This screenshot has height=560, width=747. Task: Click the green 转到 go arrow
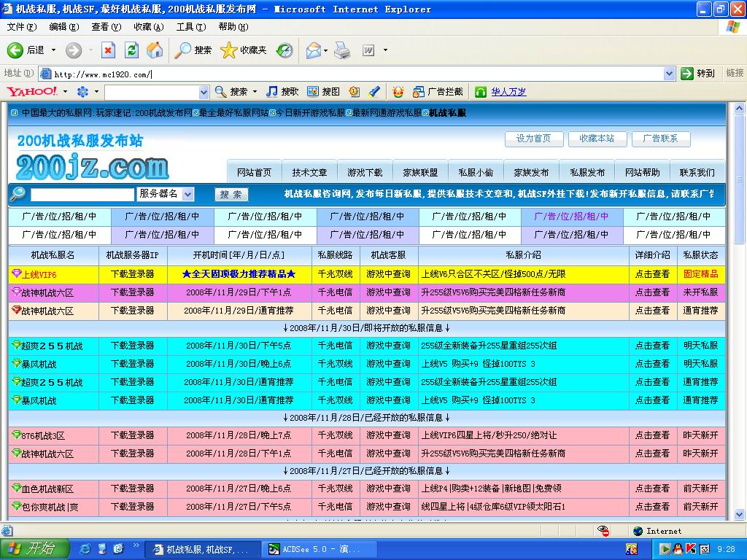point(689,74)
